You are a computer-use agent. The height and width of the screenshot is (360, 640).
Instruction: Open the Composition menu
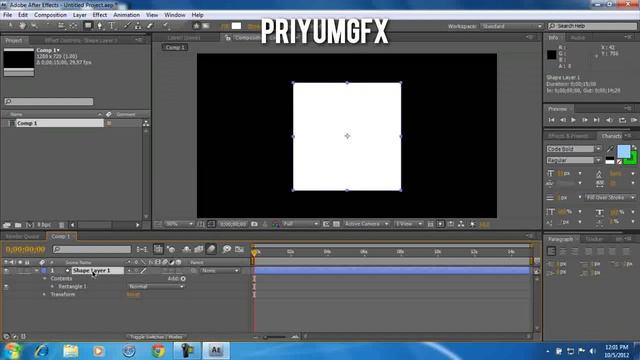point(50,15)
